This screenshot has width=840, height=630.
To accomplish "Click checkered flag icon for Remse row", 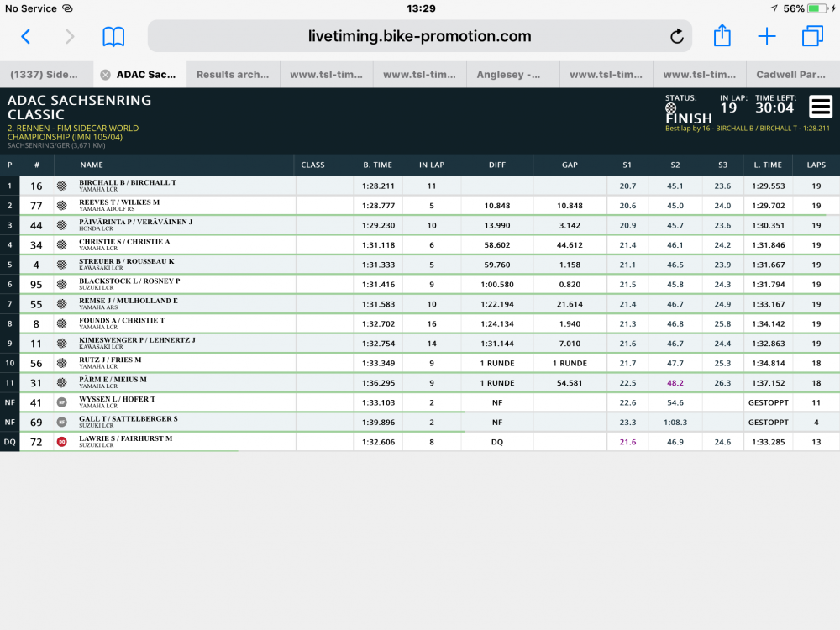I will tap(62, 304).
